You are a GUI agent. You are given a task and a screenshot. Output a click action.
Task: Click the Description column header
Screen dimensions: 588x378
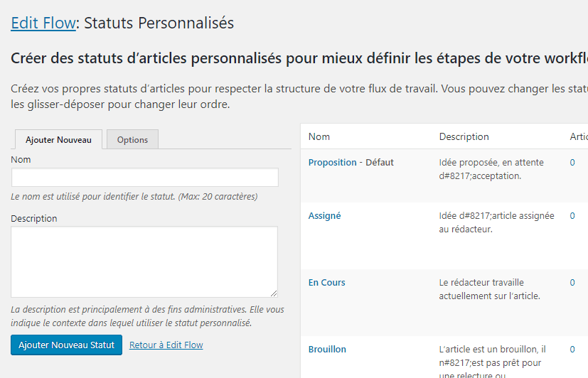(x=464, y=136)
